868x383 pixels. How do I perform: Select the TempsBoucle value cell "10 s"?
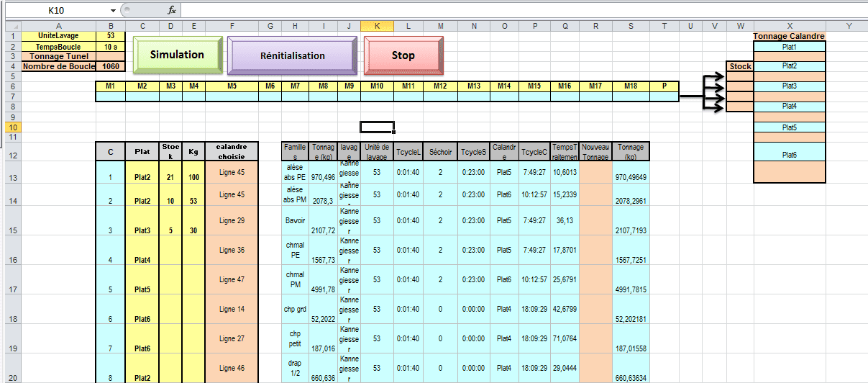[110, 46]
